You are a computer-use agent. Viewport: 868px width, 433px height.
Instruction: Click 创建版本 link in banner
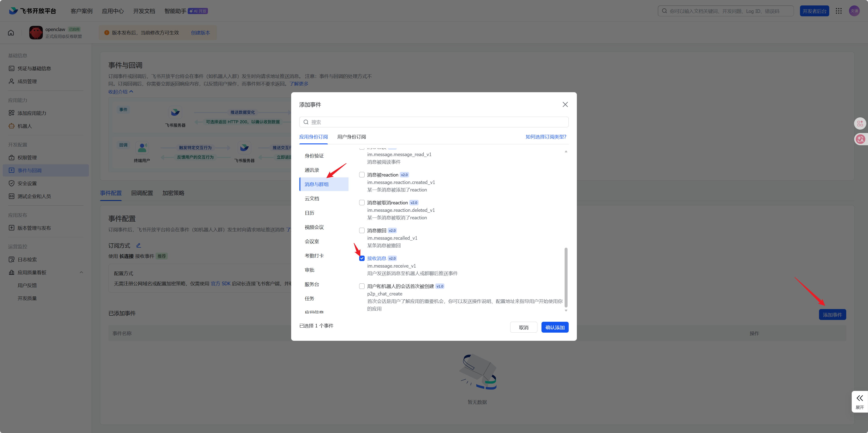click(x=200, y=33)
